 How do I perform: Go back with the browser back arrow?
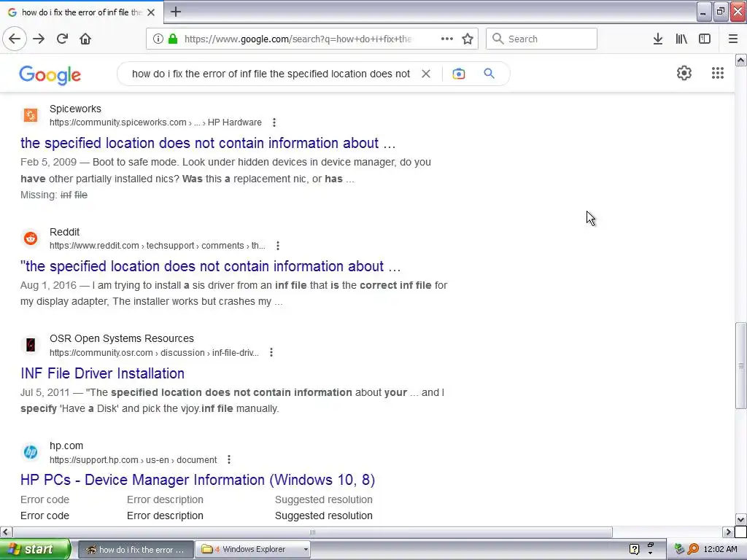pos(15,39)
